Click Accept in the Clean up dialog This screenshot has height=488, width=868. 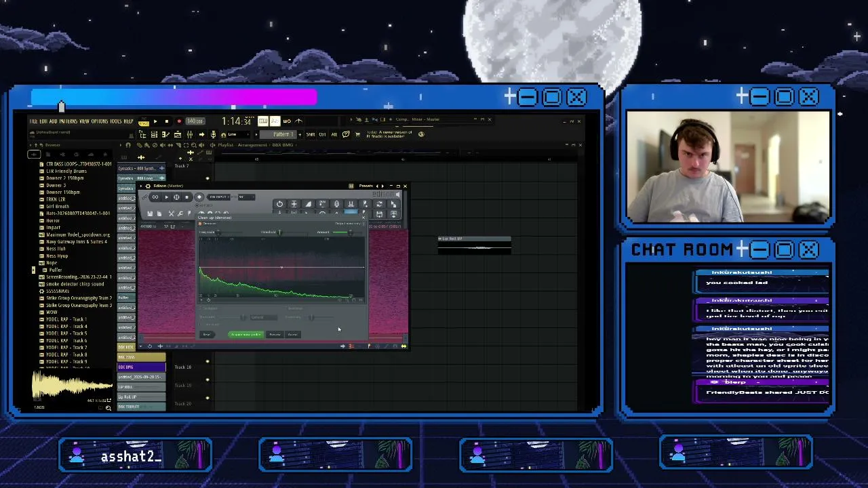point(292,335)
